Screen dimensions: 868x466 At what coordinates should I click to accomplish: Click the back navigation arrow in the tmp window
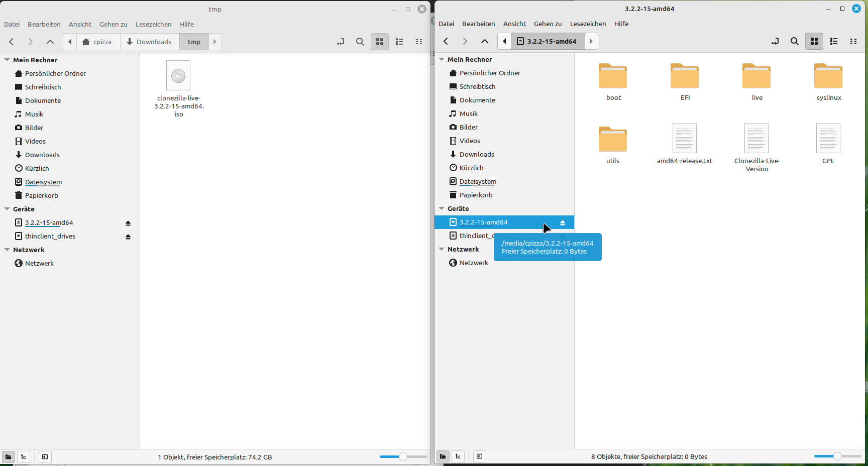11,42
